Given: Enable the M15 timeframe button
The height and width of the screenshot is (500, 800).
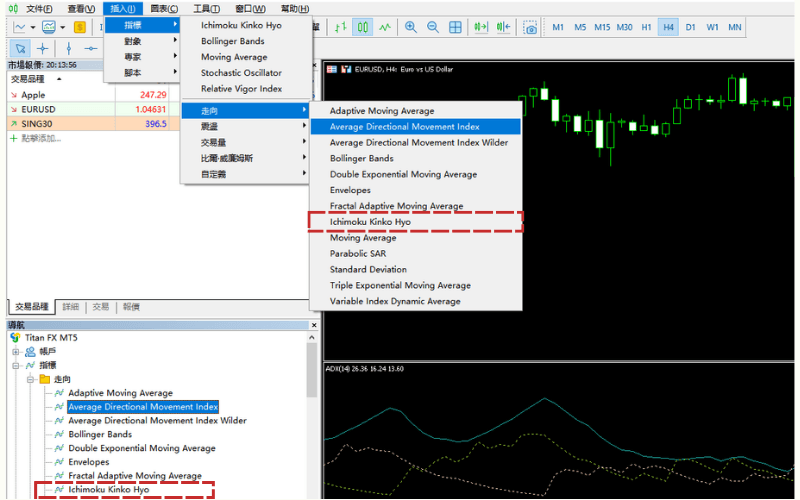Looking at the screenshot, I should click(x=602, y=27).
